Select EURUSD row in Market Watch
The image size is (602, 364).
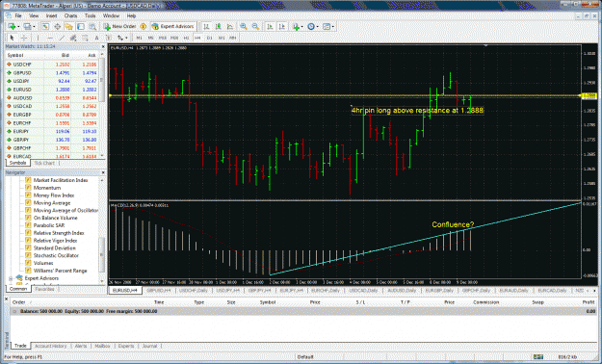tap(53, 90)
